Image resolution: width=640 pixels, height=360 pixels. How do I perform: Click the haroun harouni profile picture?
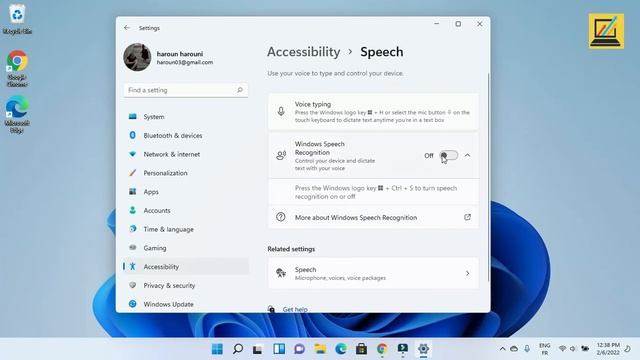click(137, 57)
